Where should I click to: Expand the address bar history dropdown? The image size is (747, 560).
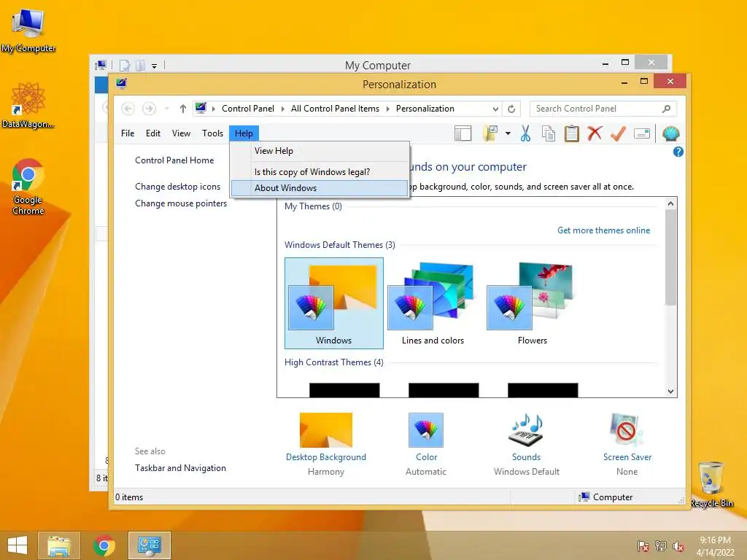(x=495, y=109)
